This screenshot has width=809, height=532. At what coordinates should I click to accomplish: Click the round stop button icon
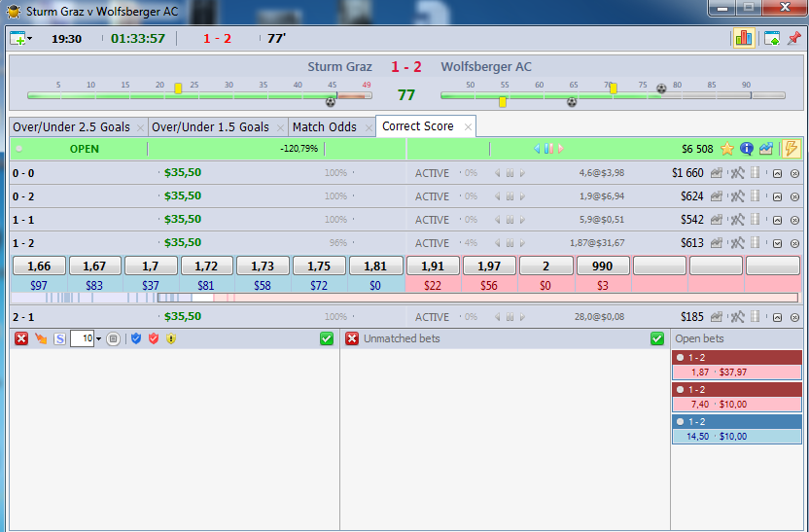coord(113,339)
